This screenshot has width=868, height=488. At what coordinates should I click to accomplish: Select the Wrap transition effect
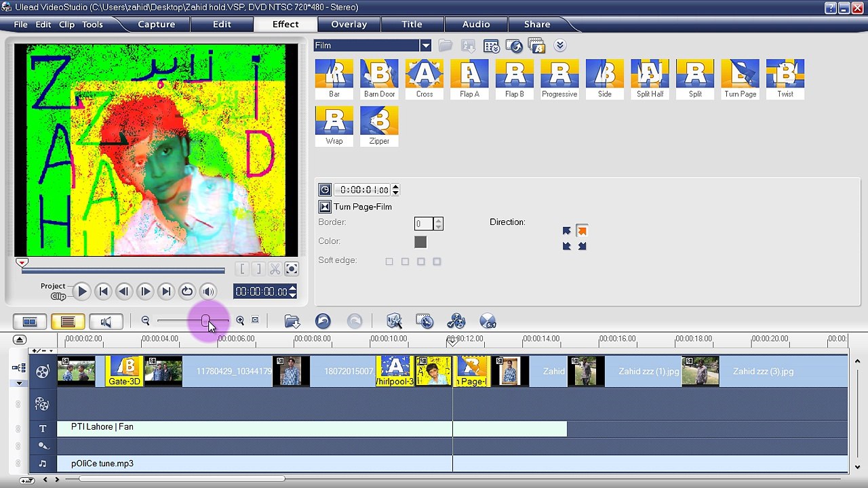(334, 126)
